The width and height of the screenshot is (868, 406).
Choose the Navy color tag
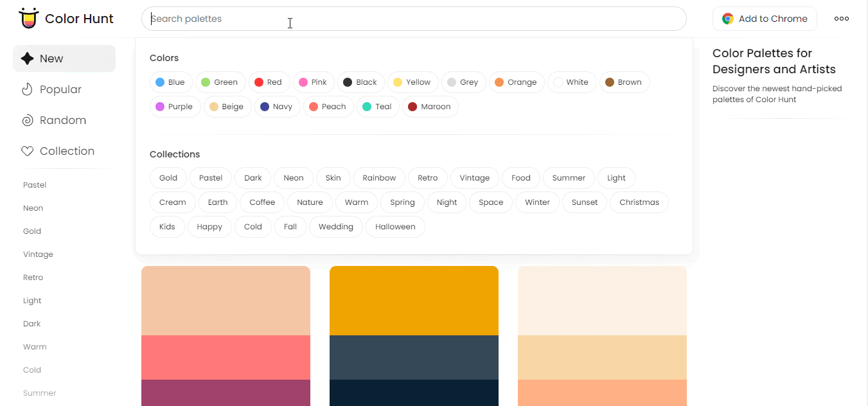click(x=277, y=107)
